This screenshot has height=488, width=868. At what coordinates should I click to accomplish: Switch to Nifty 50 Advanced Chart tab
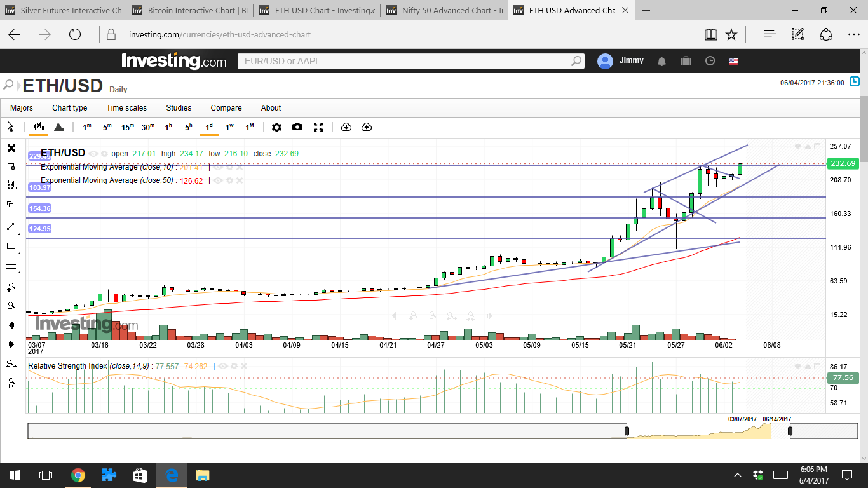coord(445,10)
